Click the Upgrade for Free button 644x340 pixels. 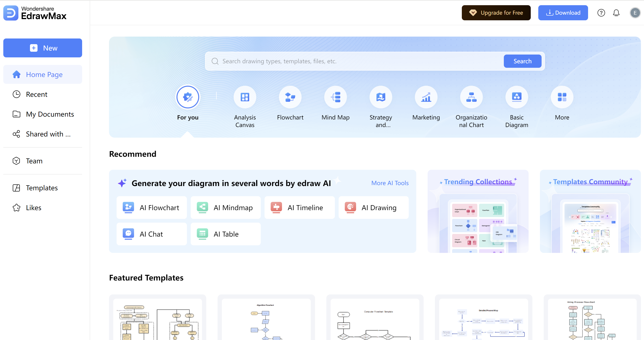point(496,12)
